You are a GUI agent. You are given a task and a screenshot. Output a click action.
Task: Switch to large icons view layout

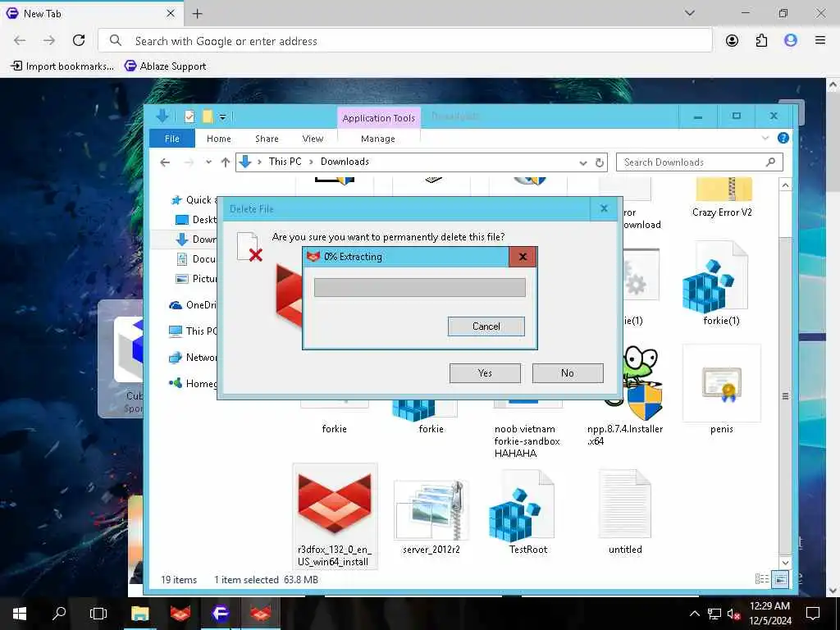click(781, 578)
